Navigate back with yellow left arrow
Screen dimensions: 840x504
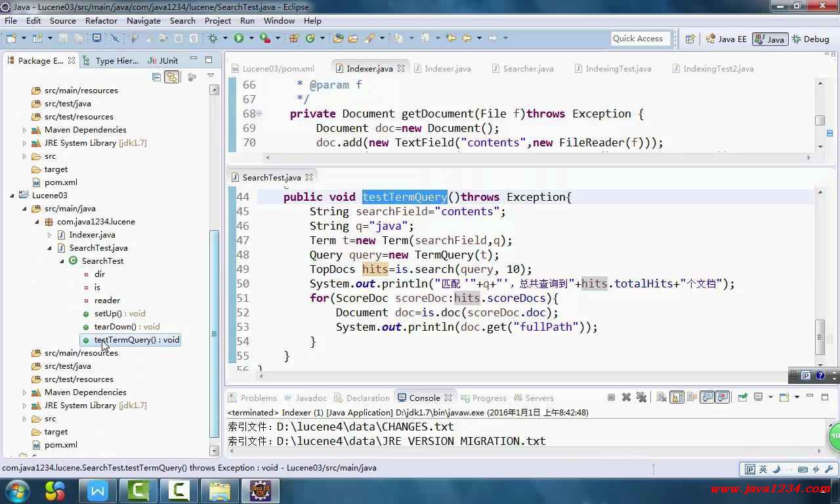click(467, 38)
